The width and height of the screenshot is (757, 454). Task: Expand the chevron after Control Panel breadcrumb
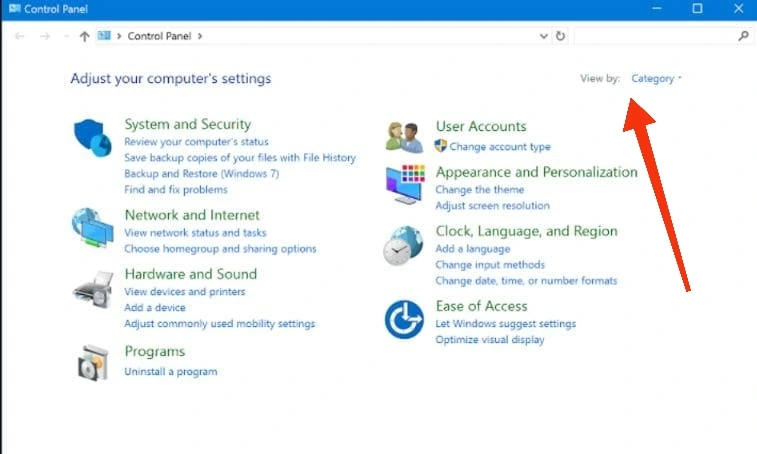(200, 36)
